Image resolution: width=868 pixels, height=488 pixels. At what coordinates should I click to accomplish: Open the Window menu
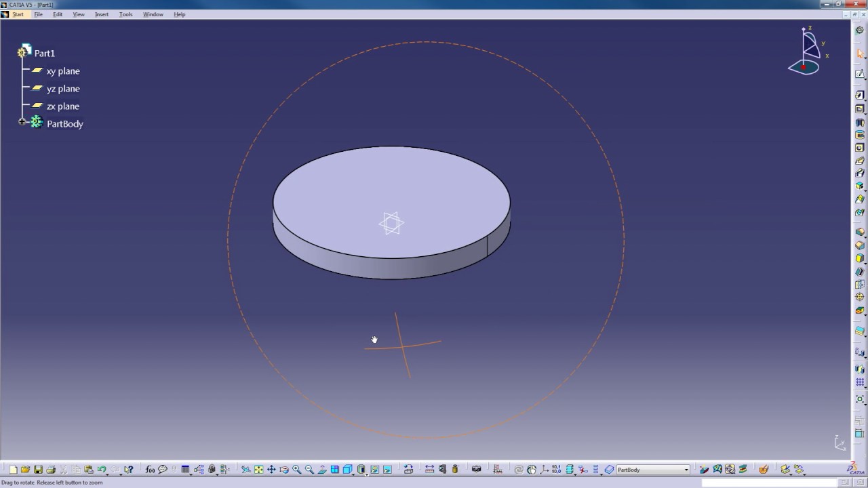point(153,14)
